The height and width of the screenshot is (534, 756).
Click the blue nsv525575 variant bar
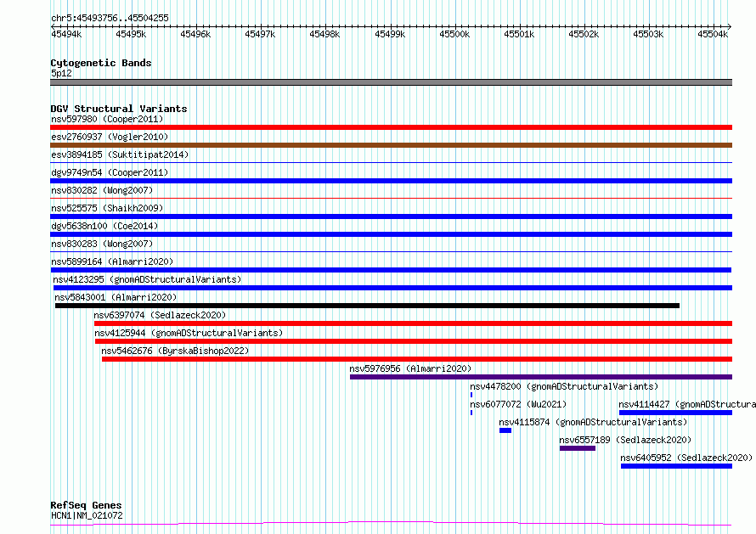391,216
